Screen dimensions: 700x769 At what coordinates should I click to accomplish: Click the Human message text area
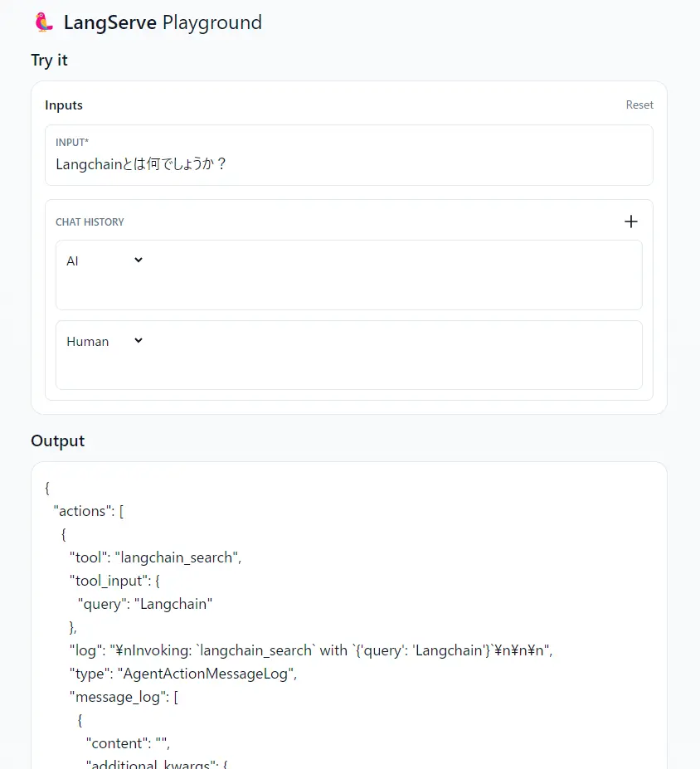point(348,370)
